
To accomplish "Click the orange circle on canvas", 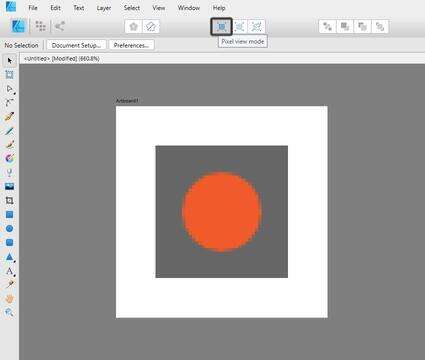I will [x=222, y=212].
